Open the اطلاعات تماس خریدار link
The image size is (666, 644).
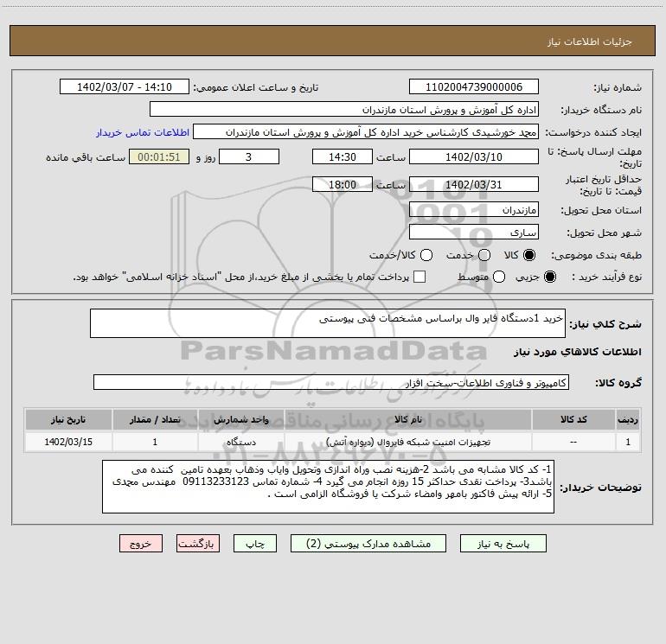coord(143,132)
